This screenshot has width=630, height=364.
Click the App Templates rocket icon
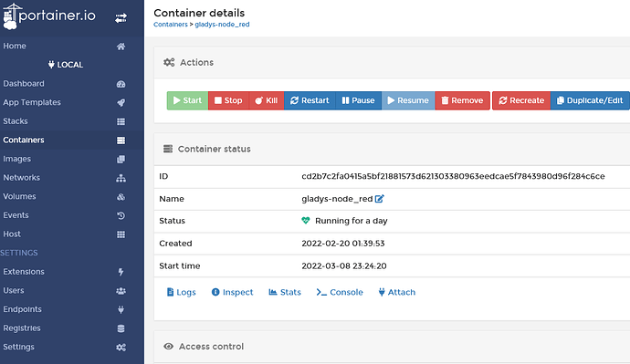[121, 103]
